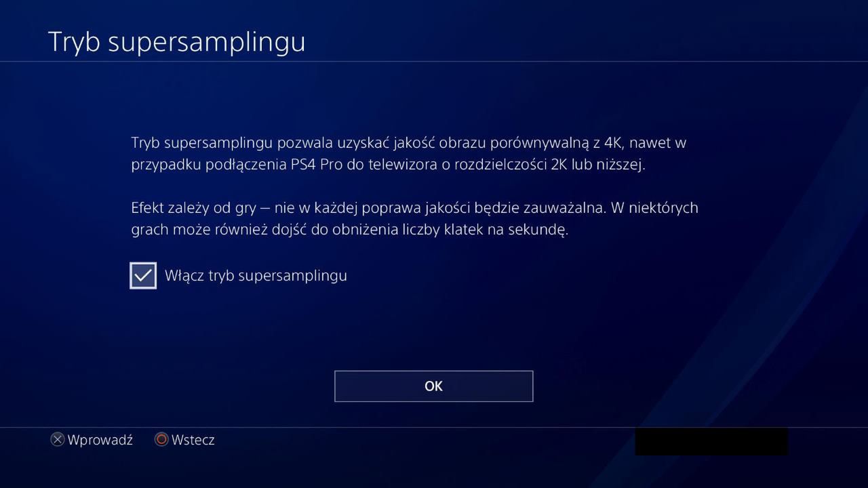Select the cross button icon next to Wprowadź
The width and height of the screenshot is (868, 488).
point(58,440)
